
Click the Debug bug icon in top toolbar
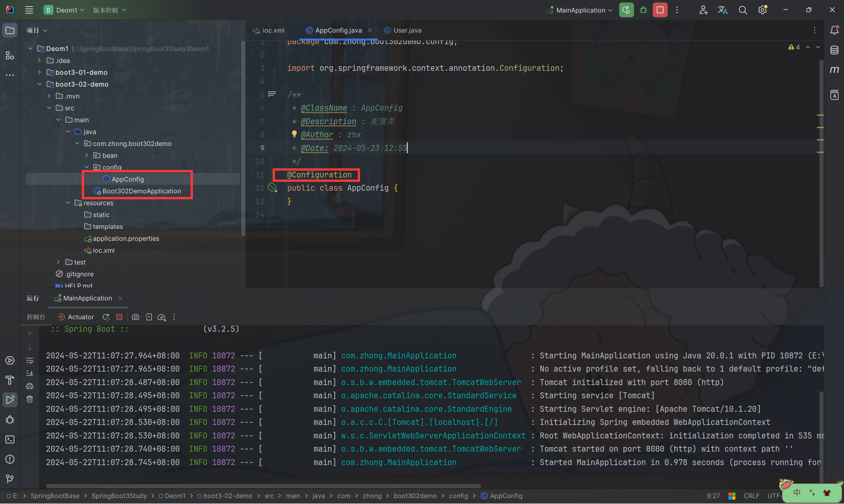(x=643, y=10)
